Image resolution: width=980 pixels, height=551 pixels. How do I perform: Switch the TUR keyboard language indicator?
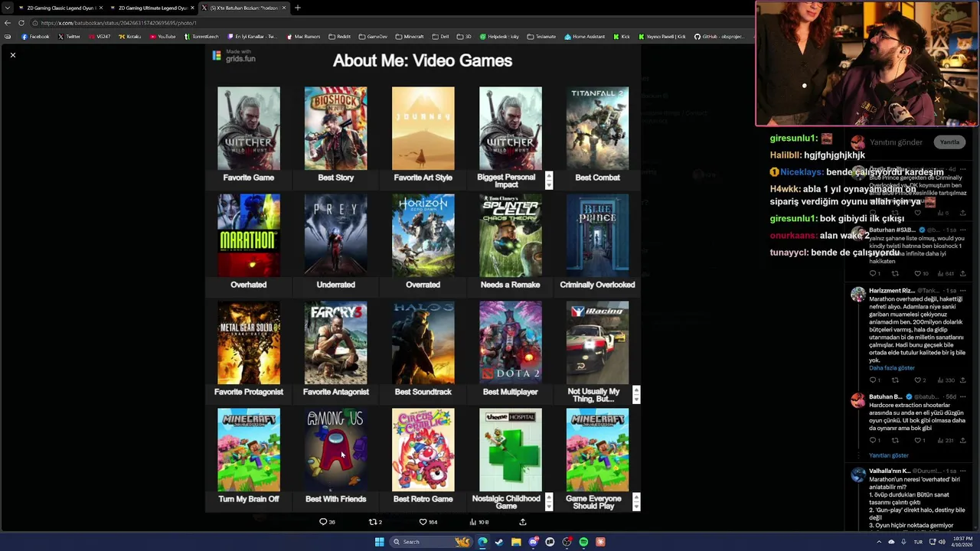pyautogui.click(x=918, y=542)
